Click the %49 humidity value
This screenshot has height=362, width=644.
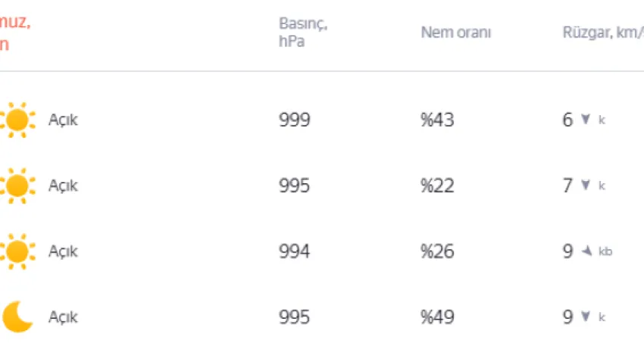pos(438,317)
